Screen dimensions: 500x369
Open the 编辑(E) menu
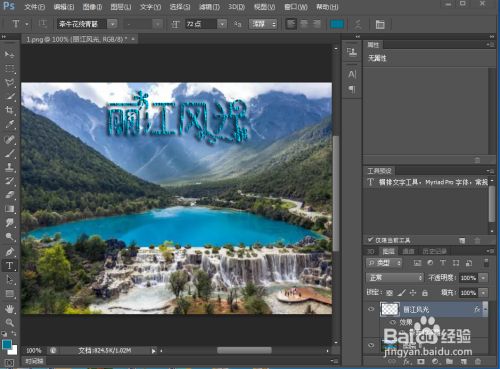coord(64,7)
